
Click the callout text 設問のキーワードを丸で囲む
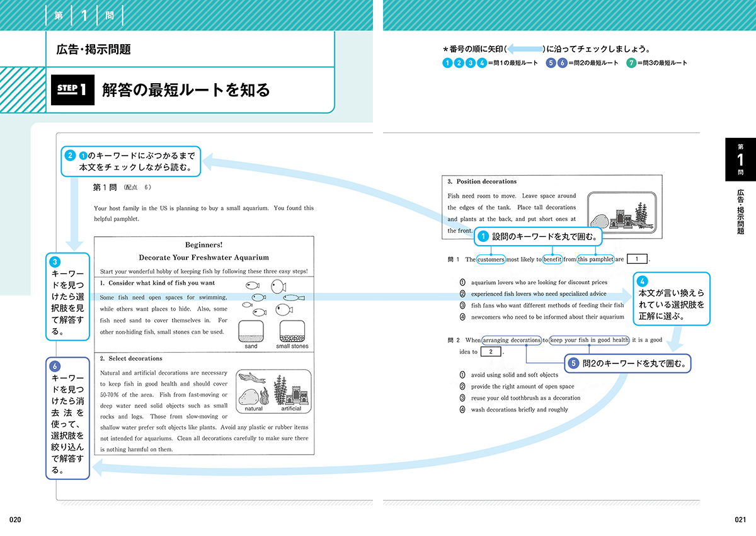click(544, 237)
